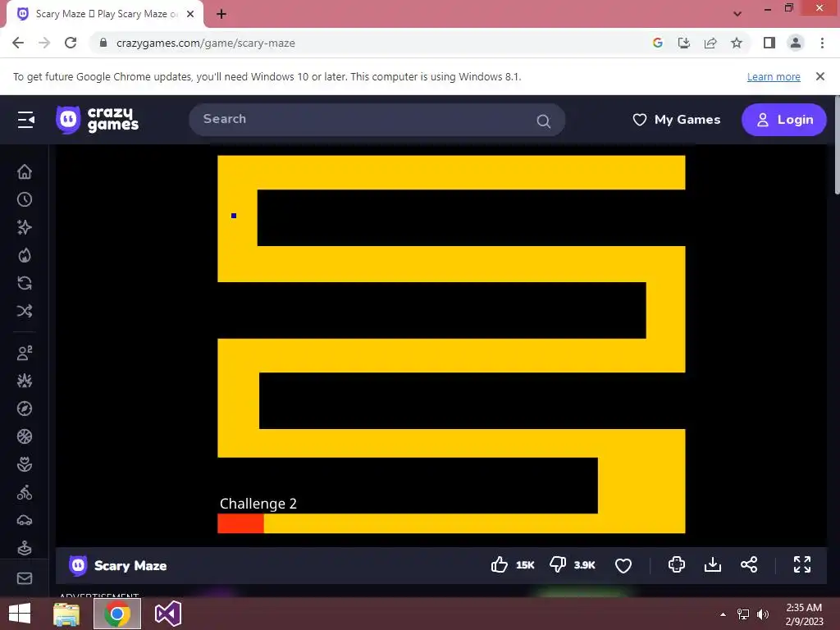
Task: Open the Windows Start menu
Action: pyautogui.click(x=20, y=614)
